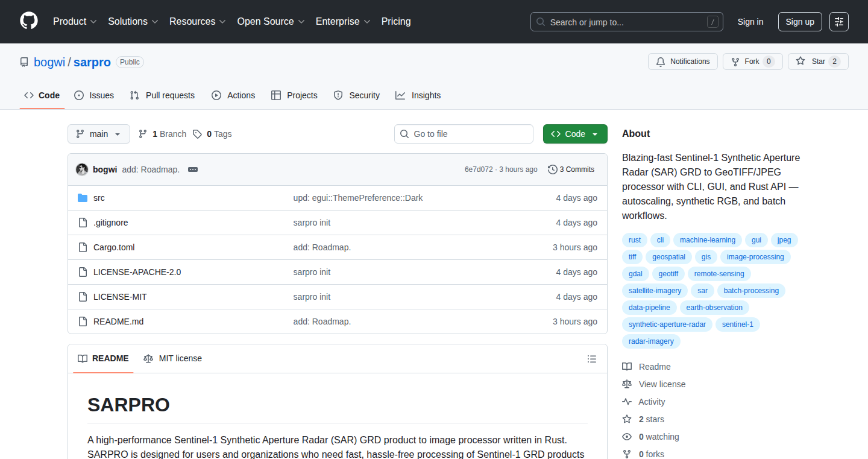
Task: Select the rust topic tag
Action: (635, 240)
